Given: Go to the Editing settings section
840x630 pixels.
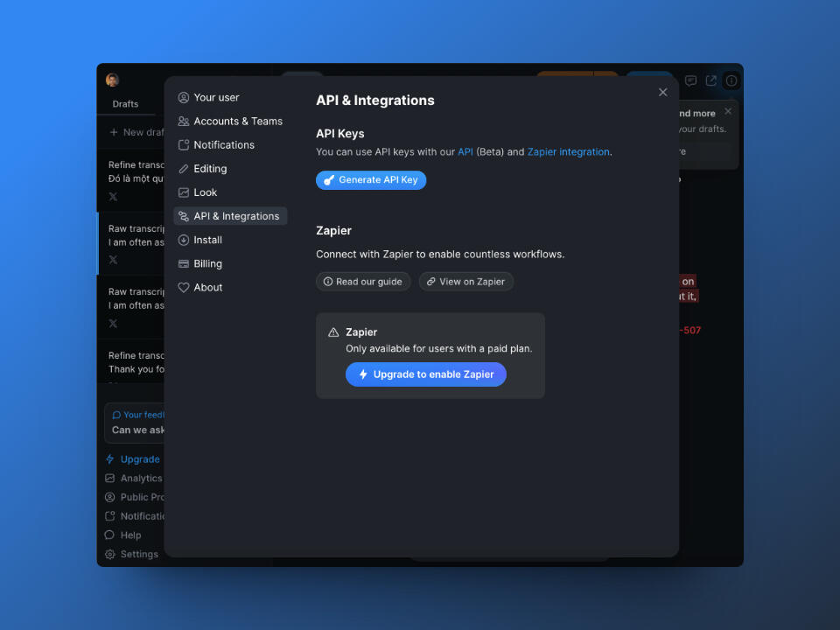Looking at the screenshot, I should pos(209,168).
